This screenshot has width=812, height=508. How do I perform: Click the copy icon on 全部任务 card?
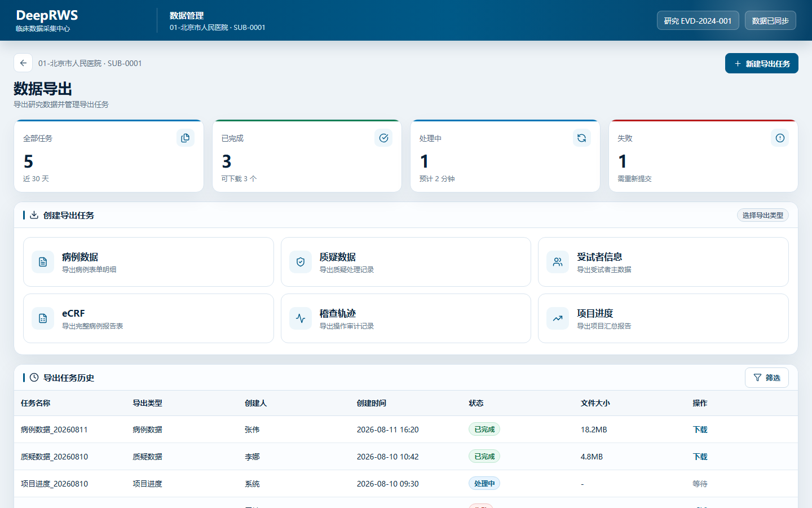coord(186,138)
